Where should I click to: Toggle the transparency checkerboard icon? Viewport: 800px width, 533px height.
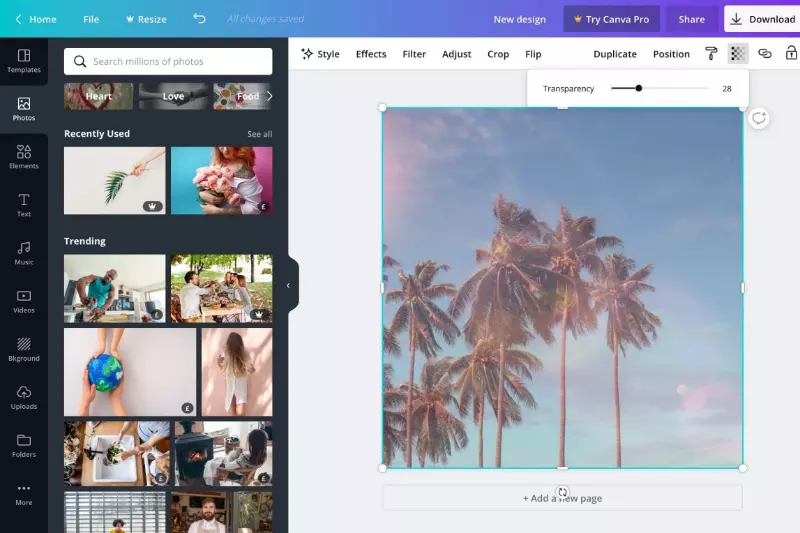pos(737,54)
